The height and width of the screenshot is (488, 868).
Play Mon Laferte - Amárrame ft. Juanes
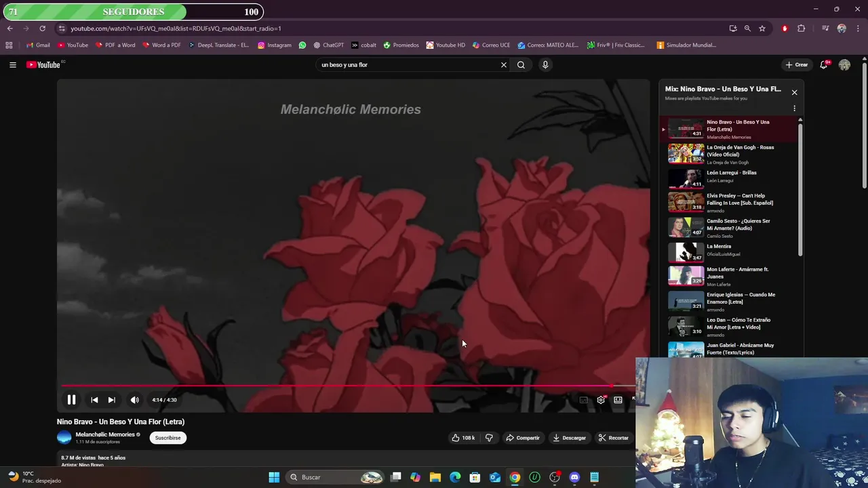729,277
